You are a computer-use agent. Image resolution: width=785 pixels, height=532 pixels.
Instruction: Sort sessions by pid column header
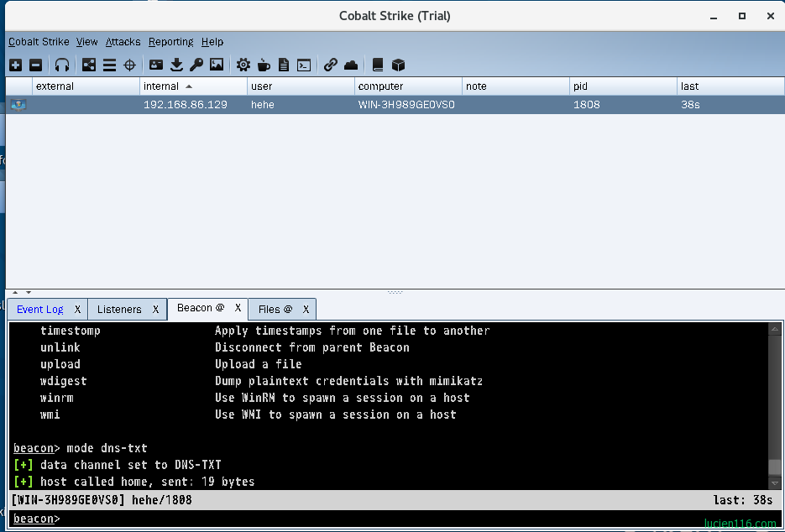click(623, 86)
